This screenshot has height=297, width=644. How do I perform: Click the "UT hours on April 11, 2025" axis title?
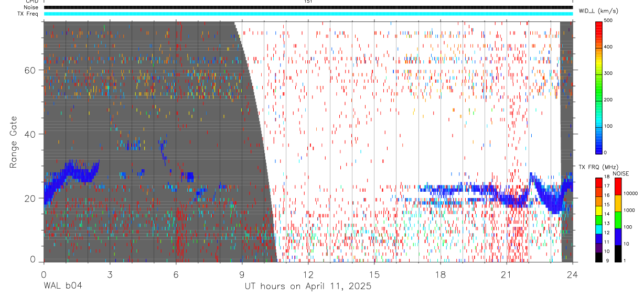pyautogui.click(x=308, y=286)
